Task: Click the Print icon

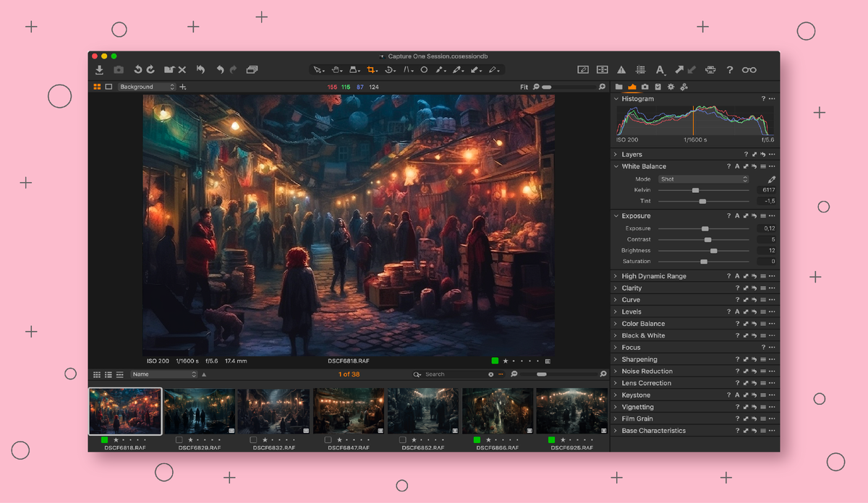Action: (x=710, y=70)
